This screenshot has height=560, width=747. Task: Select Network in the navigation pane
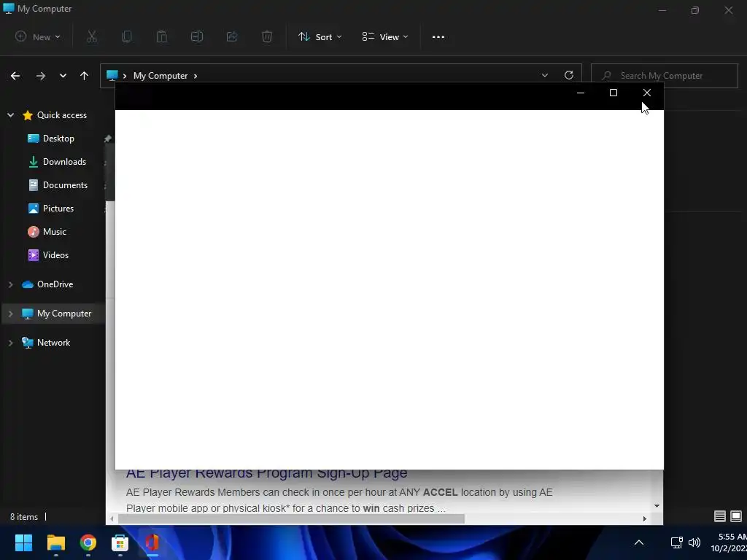pyautogui.click(x=53, y=343)
